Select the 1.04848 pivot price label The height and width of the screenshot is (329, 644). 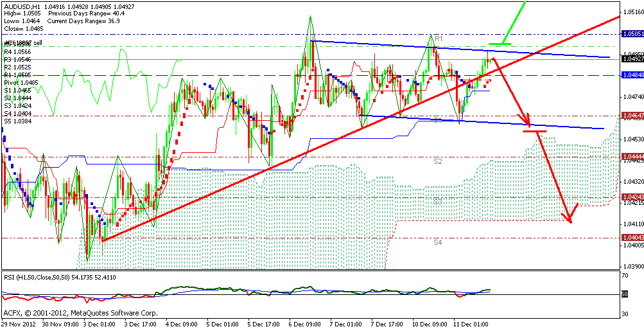[x=632, y=75]
